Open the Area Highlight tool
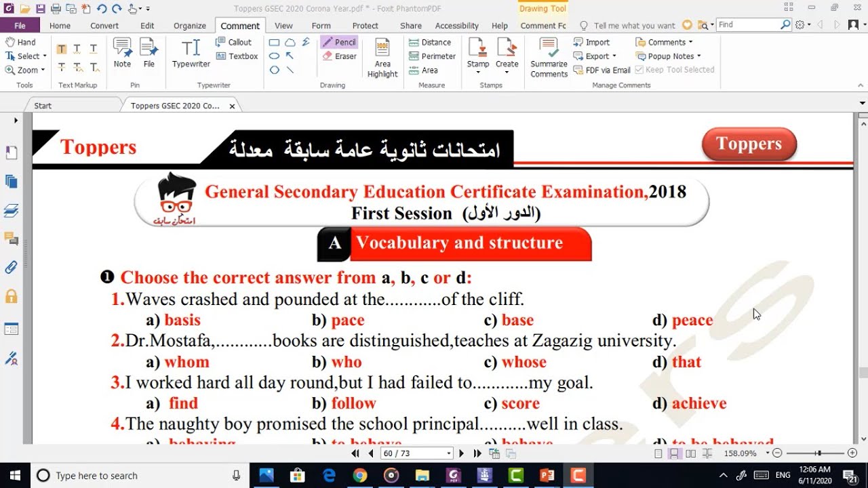The width and height of the screenshot is (868, 488). pyautogui.click(x=382, y=58)
